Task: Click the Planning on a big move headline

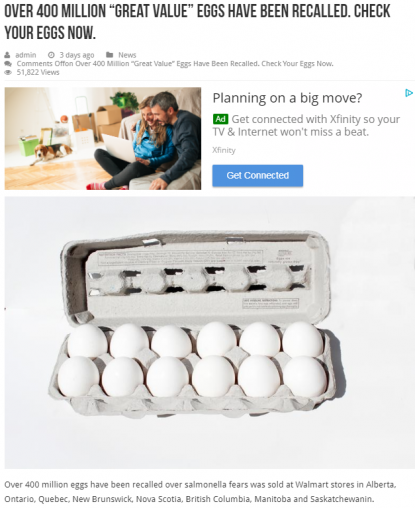Action: (287, 98)
